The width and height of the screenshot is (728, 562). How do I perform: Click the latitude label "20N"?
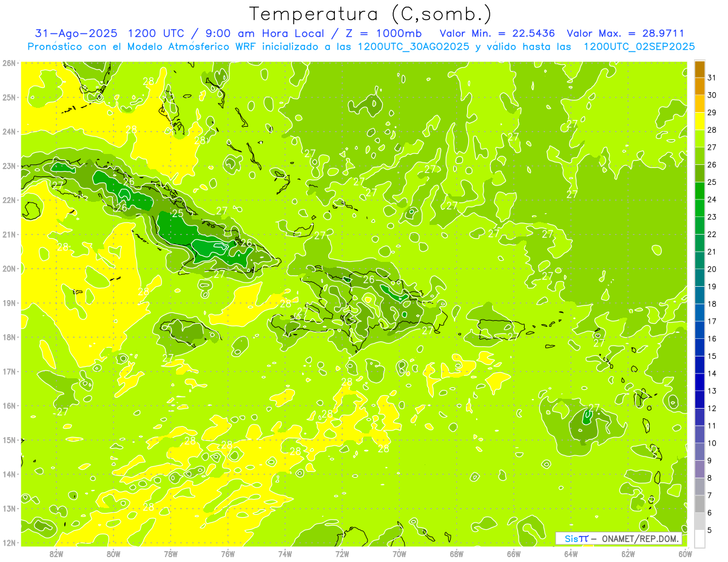point(8,269)
